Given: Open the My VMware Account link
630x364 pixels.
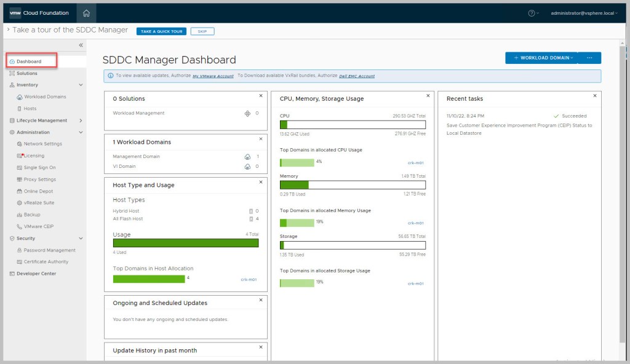Looking at the screenshot, I should [x=213, y=76].
